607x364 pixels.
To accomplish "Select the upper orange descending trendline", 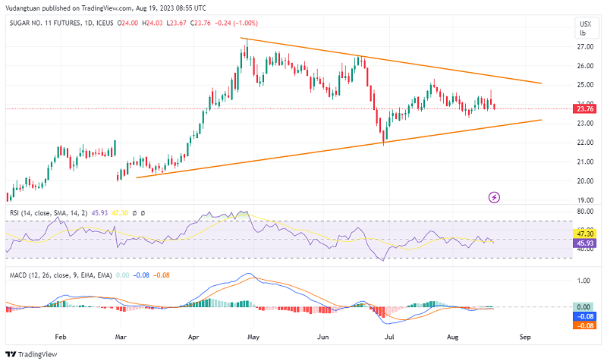I will click(395, 61).
